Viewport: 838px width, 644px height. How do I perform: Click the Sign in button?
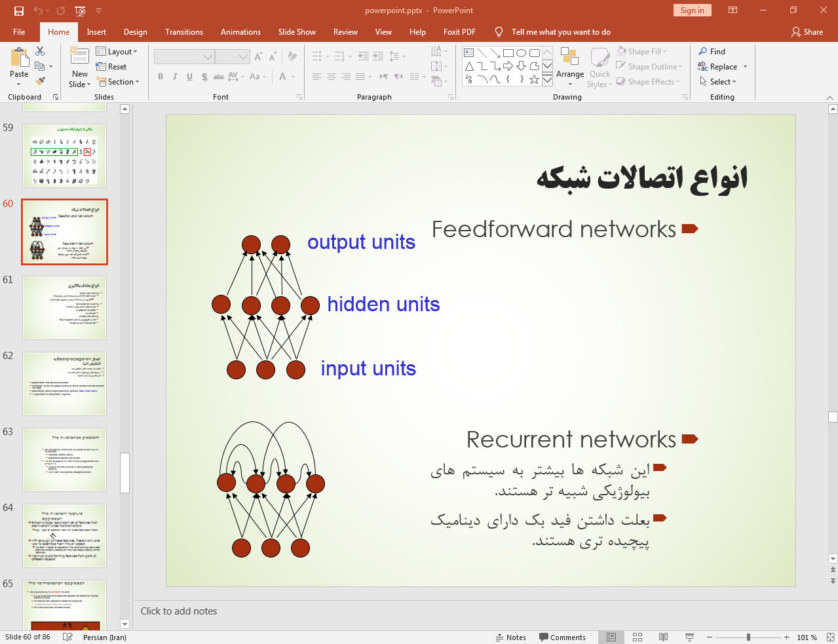click(x=692, y=10)
